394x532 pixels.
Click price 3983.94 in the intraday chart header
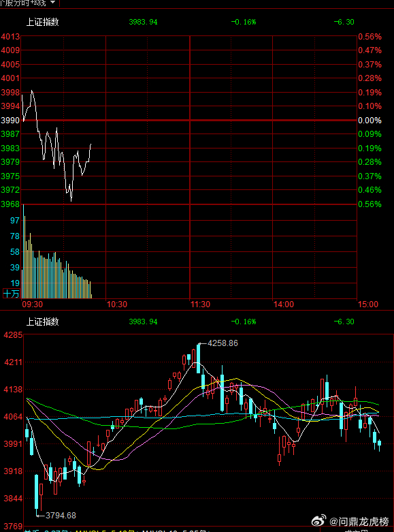pos(143,22)
